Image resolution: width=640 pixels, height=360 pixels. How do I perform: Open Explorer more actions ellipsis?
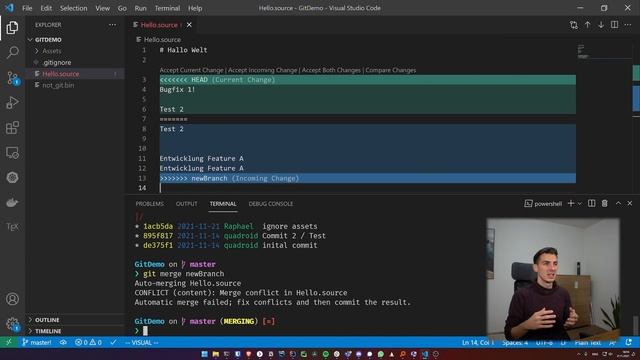(x=112, y=25)
